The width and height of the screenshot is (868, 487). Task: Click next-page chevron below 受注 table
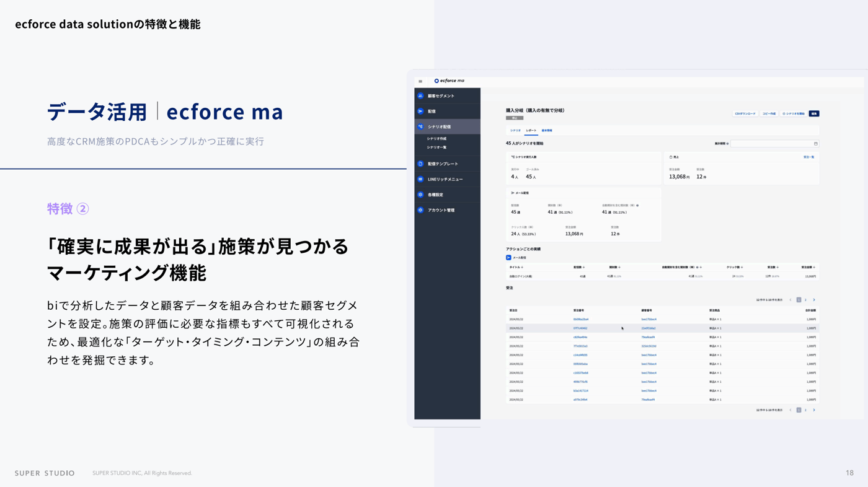[814, 410]
